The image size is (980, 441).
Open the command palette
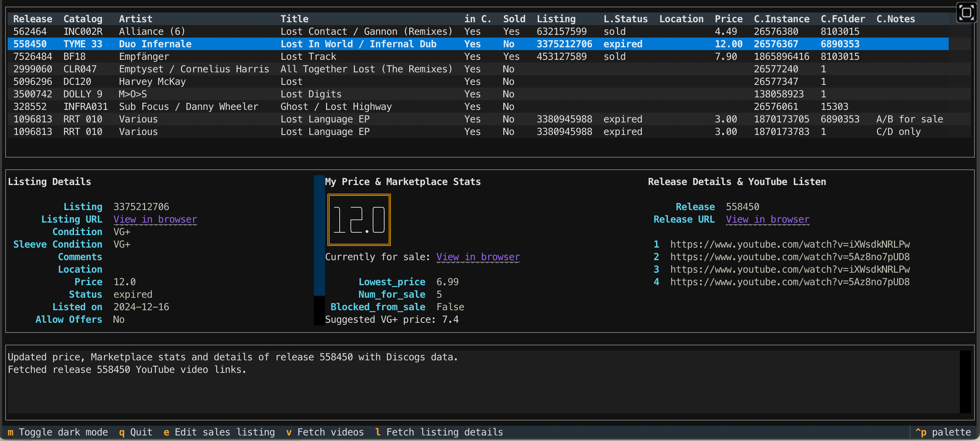[943, 432]
